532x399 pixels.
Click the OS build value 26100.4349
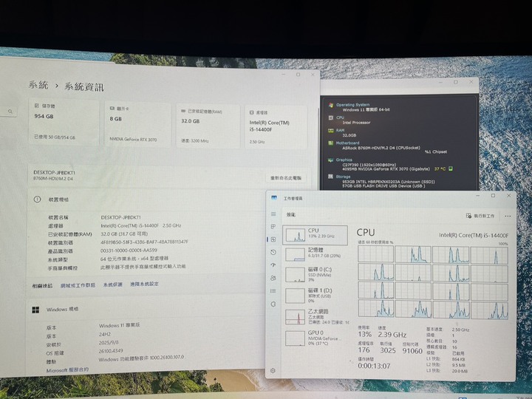[x=111, y=350]
